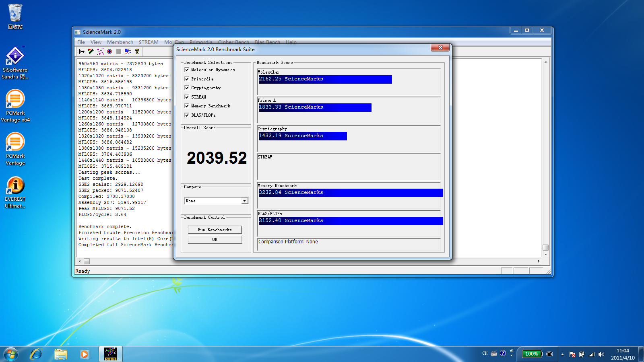
Task: Click the power plug tray icon
Action: click(582, 354)
